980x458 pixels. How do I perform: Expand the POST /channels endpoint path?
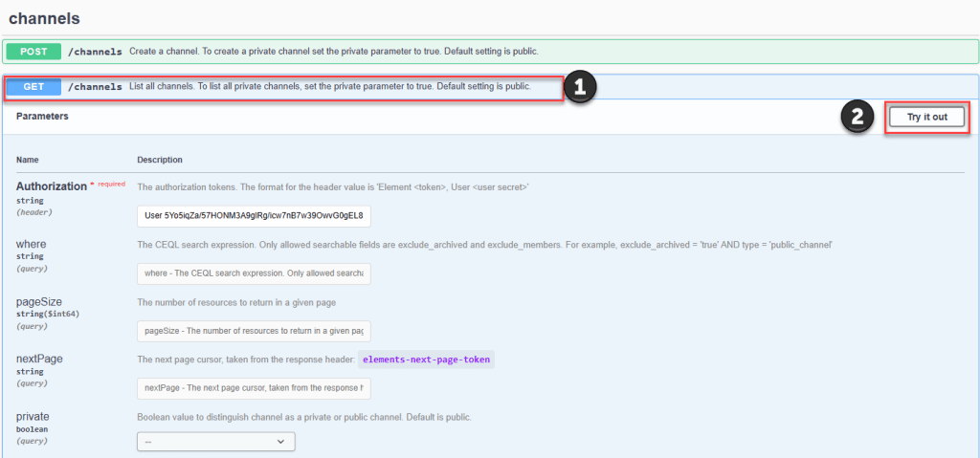[x=95, y=51]
